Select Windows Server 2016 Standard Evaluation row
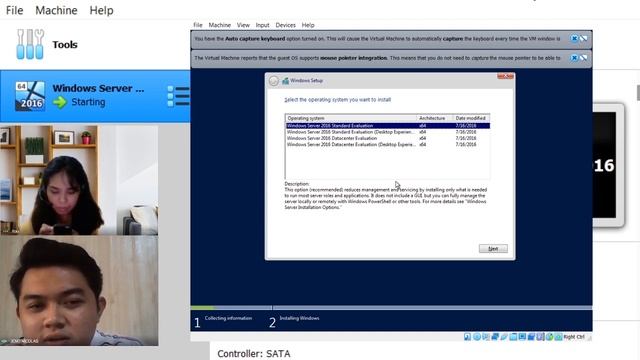Screen dimensions: 640x360 click(x=387, y=126)
